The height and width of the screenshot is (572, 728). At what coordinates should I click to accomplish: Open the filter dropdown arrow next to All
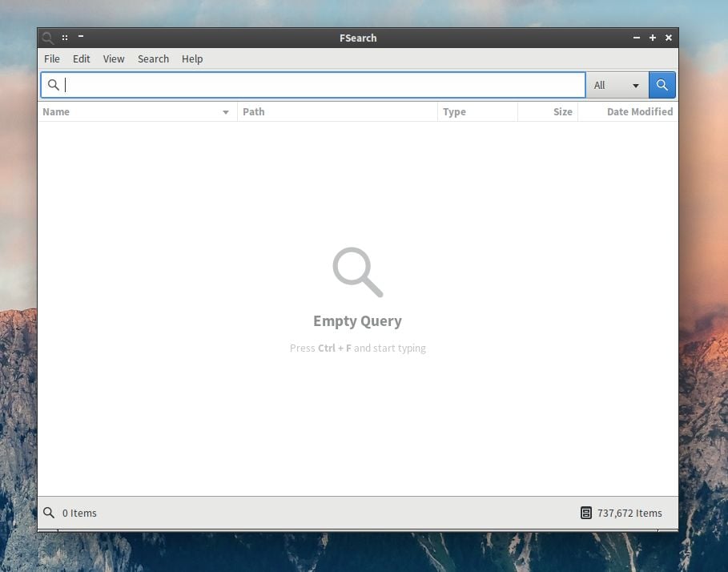coord(637,84)
